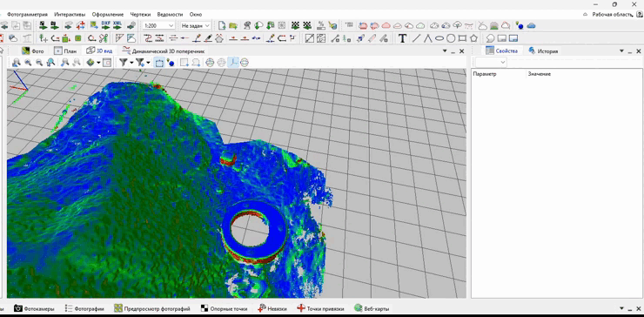Click the first globe orbit view icon
This screenshot has width=644, height=317.
coord(210,63)
